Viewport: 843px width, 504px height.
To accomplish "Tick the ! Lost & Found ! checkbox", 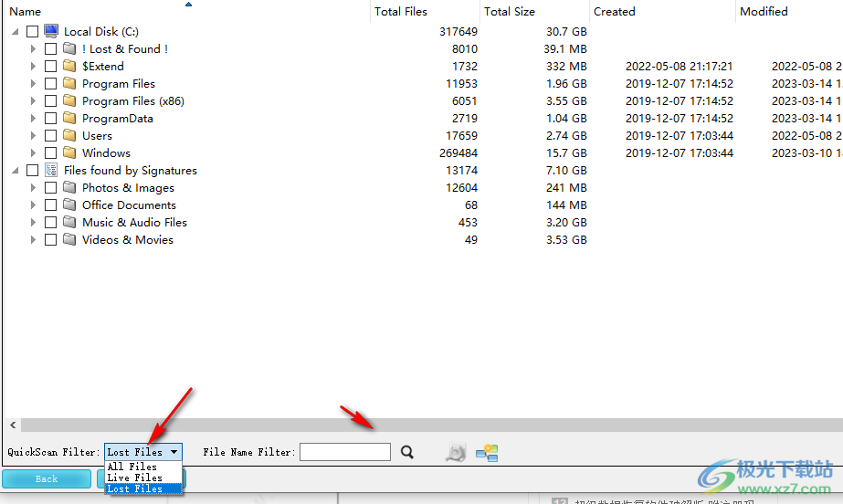I will point(50,49).
